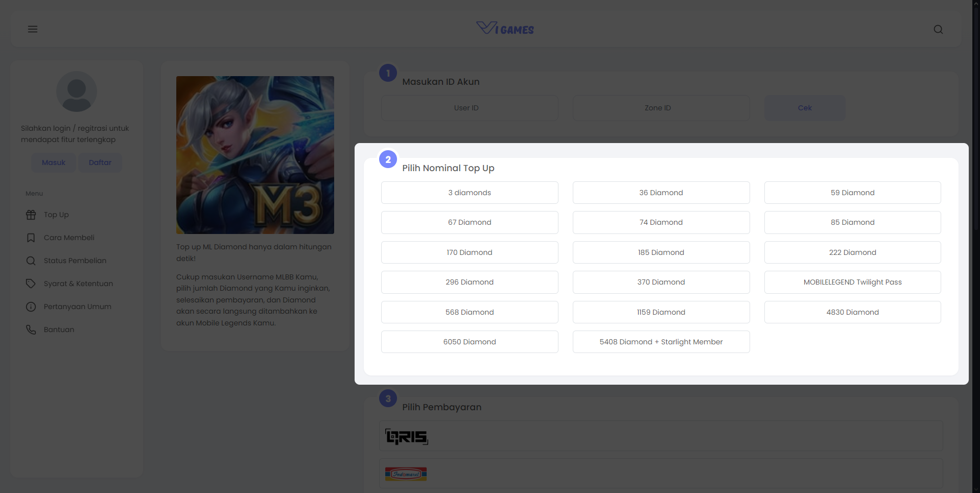Select the 170 Diamond option
The width and height of the screenshot is (980, 493).
pos(470,252)
